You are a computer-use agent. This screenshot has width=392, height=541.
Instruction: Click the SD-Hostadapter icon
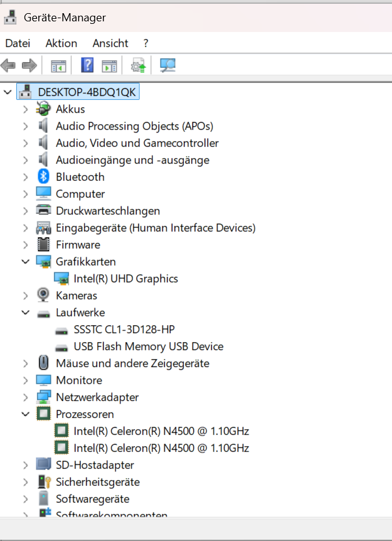43,465
